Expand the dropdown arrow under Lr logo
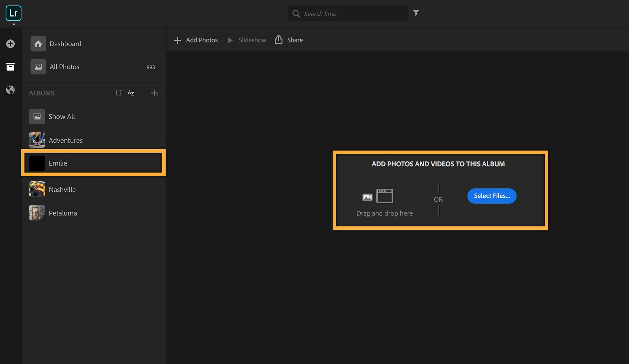Image resolution: width=629 pixels, height=364 pixels. 14,24
